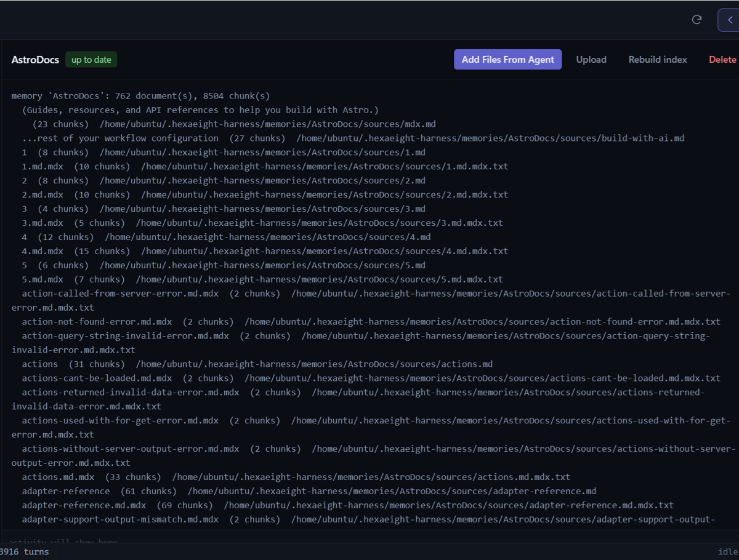Click the actions-cant-be-loaded.md.mdx row
Image resolution: width=739 pixels, height=560 pixels.
coord(371,379)
